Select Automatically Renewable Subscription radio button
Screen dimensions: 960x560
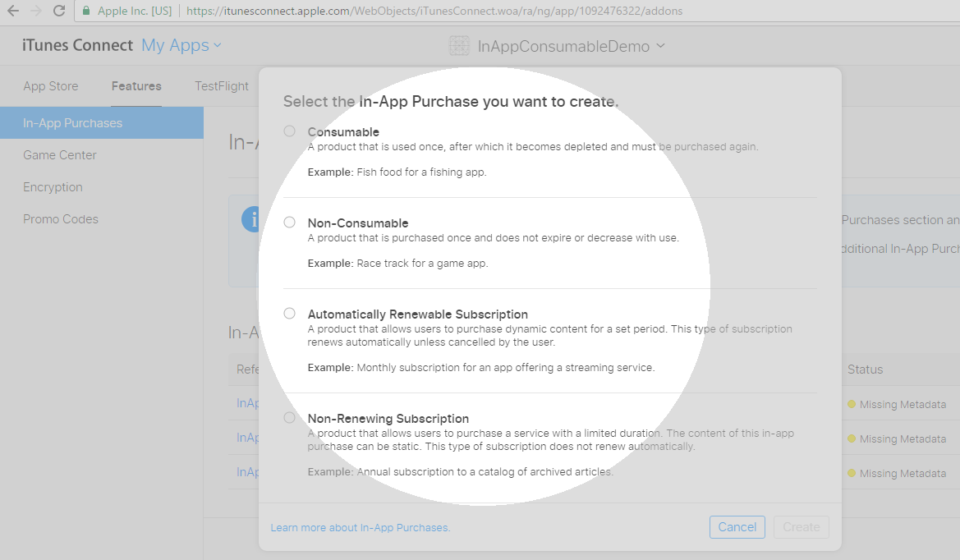(x=289, y=314)
